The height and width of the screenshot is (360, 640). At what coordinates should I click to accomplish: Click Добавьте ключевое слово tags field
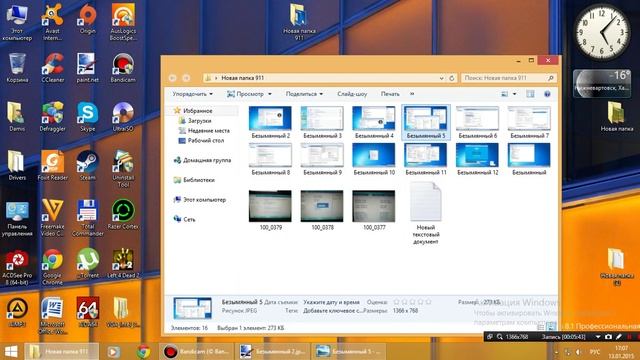333,311
